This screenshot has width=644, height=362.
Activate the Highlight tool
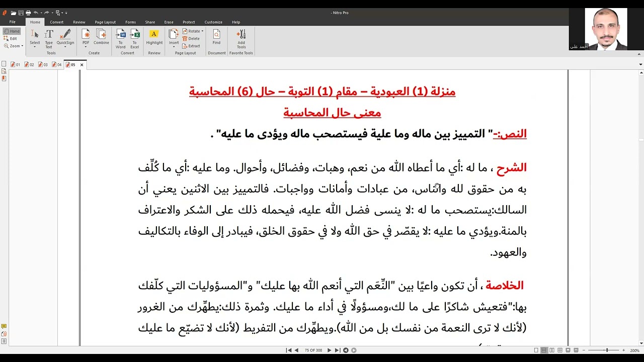[x=154, y=37]
